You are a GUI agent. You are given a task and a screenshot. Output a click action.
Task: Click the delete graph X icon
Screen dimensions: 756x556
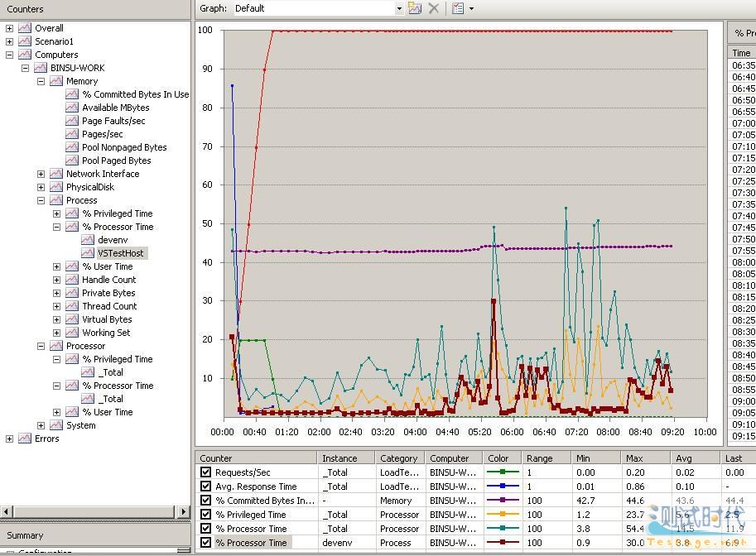pos(433,8)
